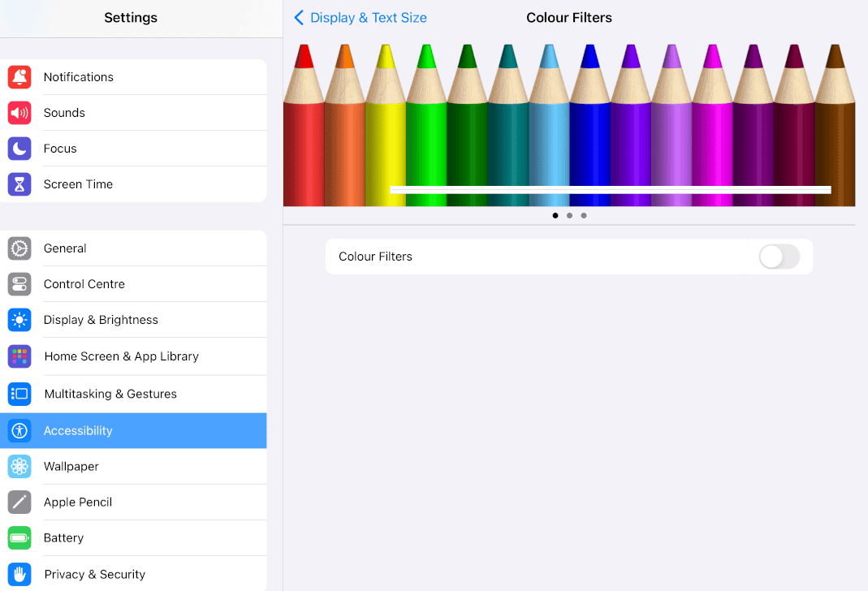Select the Display & Brightness sun icon

19,320
